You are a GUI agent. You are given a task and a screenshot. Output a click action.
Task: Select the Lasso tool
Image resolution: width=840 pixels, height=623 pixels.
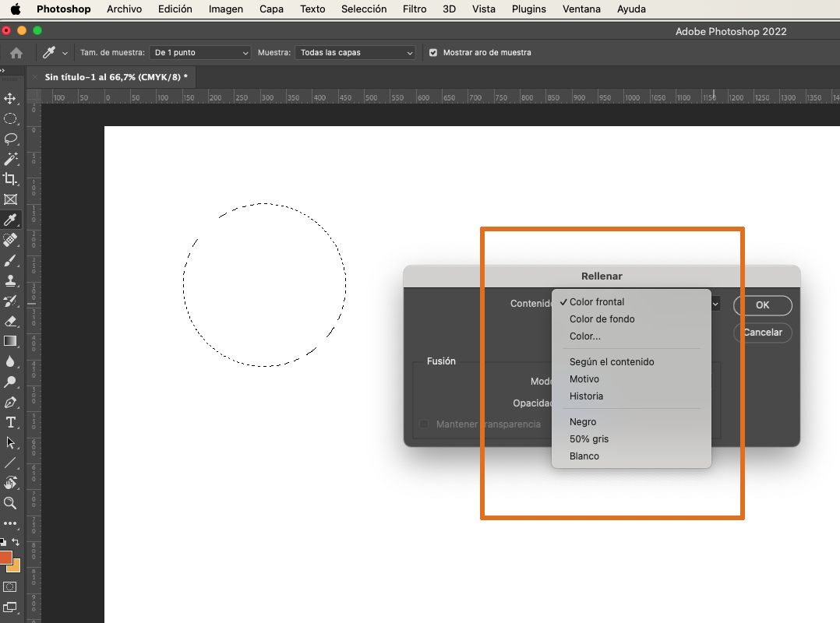click(10, 139)
